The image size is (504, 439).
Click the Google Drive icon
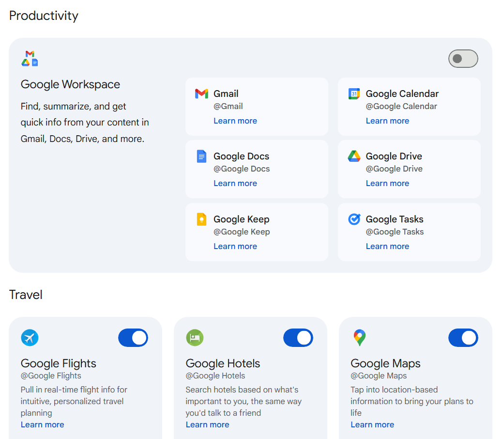(x=353, y=156)
